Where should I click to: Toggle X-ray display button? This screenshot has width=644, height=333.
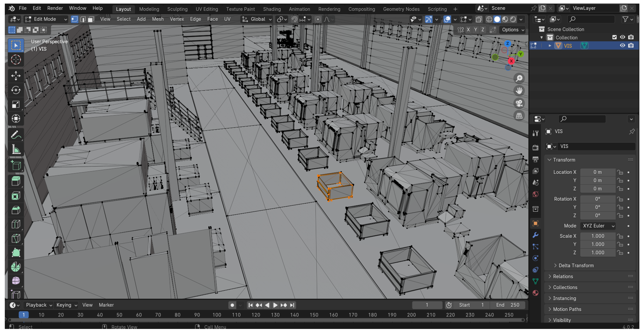(x=479, y=19)
